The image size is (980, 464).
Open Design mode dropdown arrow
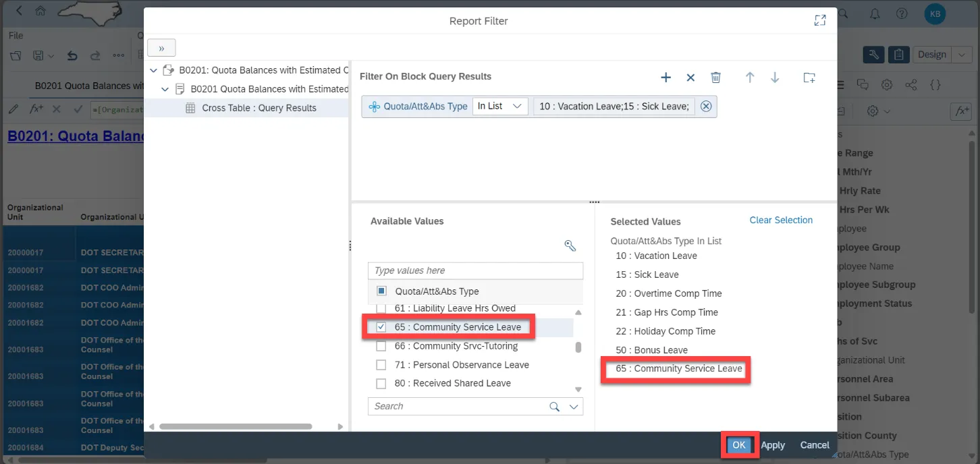[x=961, y=55]
